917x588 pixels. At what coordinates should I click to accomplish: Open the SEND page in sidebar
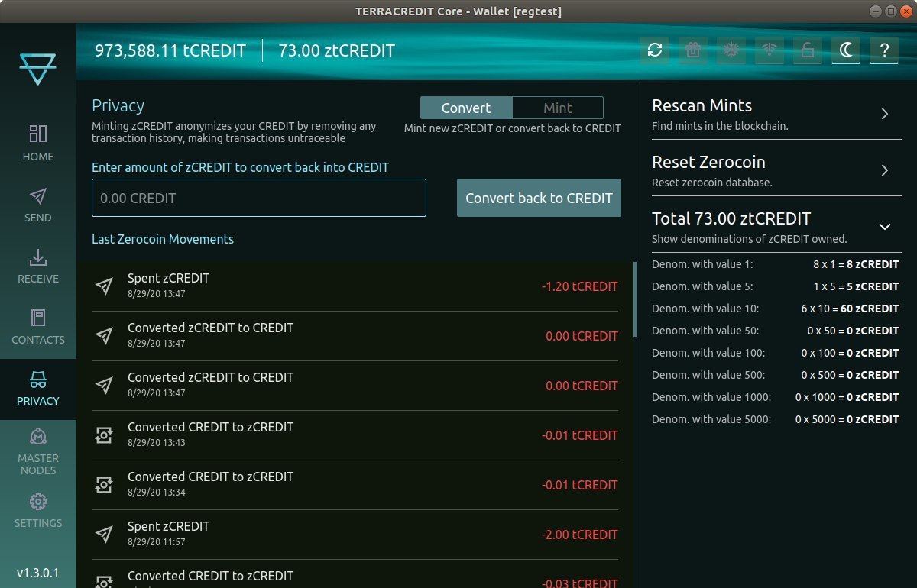click(38, 206)
